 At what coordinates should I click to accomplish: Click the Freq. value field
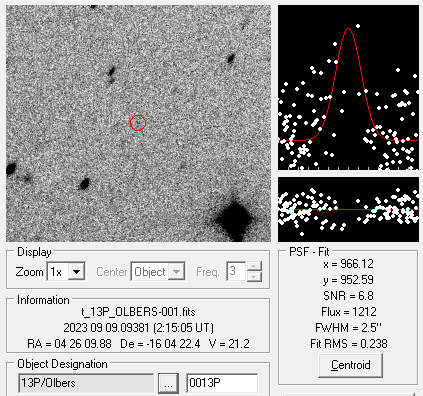(236, 272)
